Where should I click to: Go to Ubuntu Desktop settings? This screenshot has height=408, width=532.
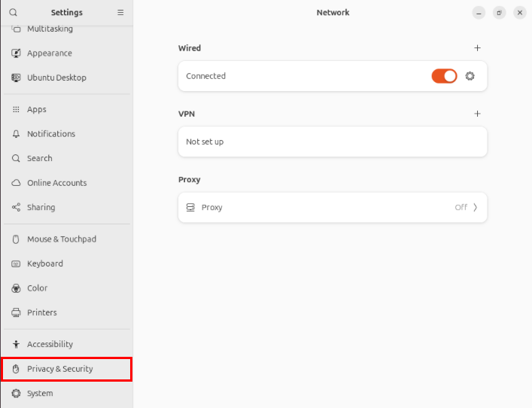click(x=67, y=78)
